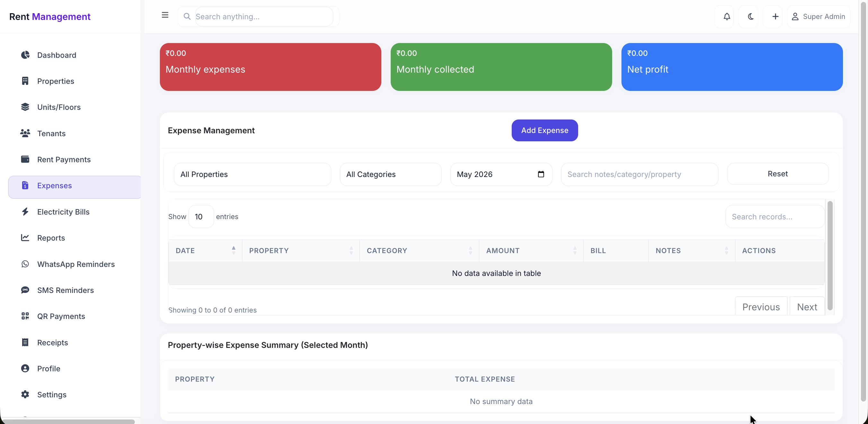Click the May 2026 month field
The width and height of the screenshot is (868, 424).
(x=501, y=174)
